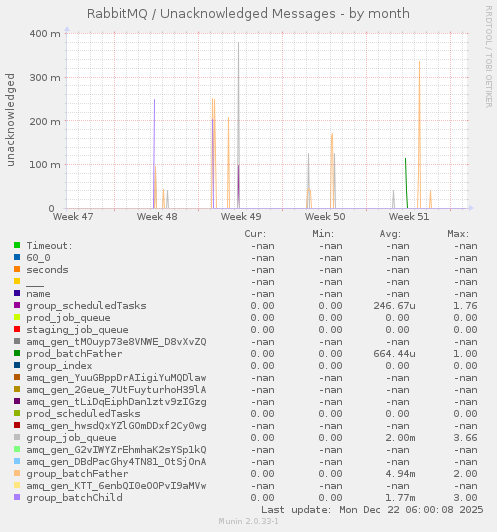Click the amq_gen_tMOuyp73e8VNWE_D8vXvZQ legend label
The image size is (497, 532).
pos(116,342)
